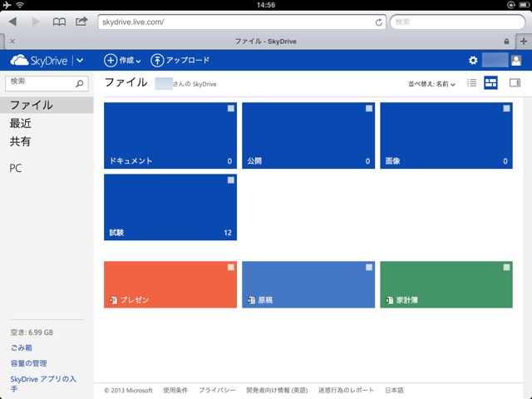Image resolution: width=532 pixels, height=399 pixels.
Task: Select PC in the sidebar
Action: coord(16,168)
